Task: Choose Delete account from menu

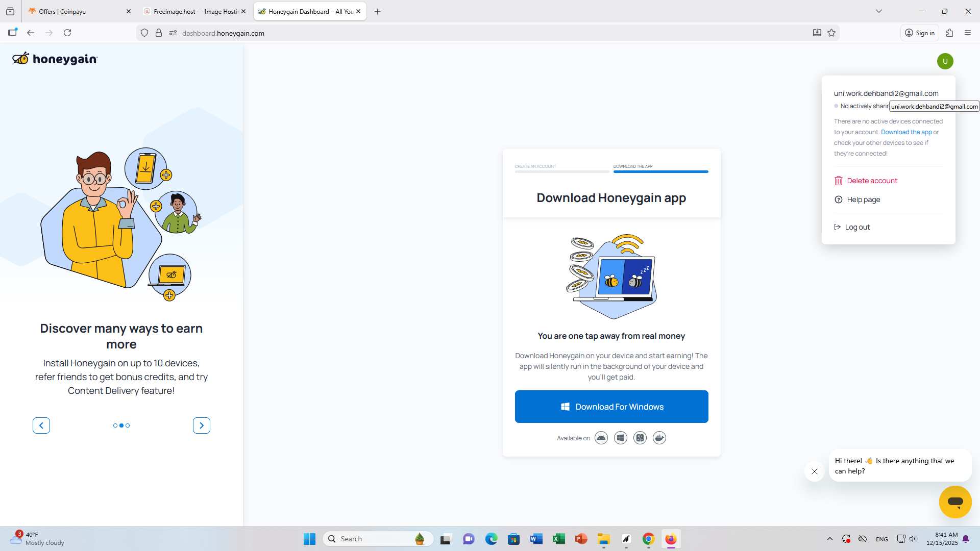Action: tap(866, 181)
